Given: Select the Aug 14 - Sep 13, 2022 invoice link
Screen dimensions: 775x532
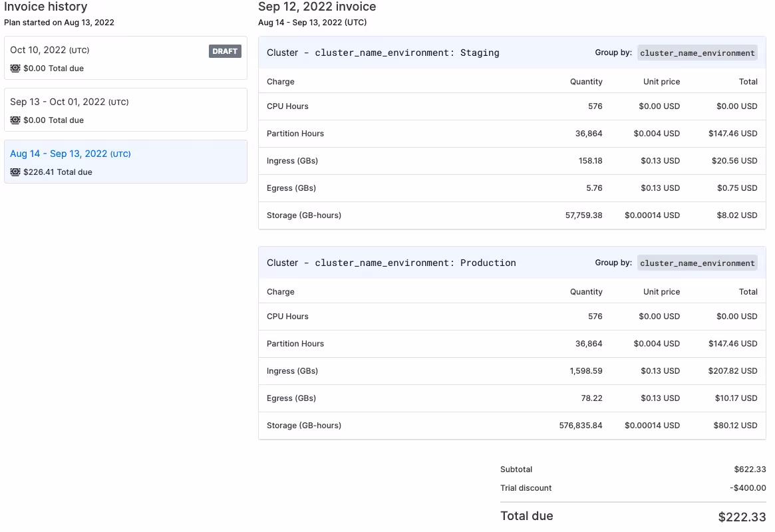Looking at the screenshot, I should tap(71, 154).
